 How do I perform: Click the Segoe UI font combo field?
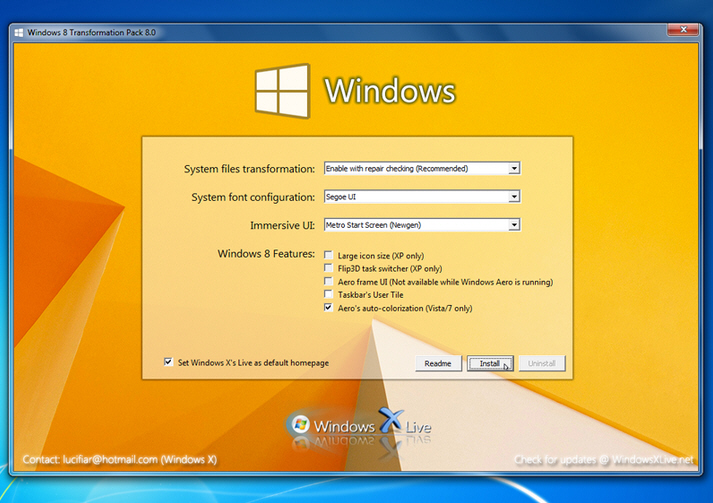[x=422, y=197]
